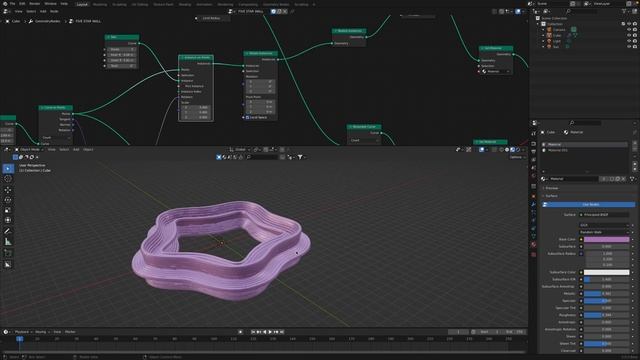640x360 pixels.
Task: Open the Modifiers properties tab
Action: tap(533, 204)
